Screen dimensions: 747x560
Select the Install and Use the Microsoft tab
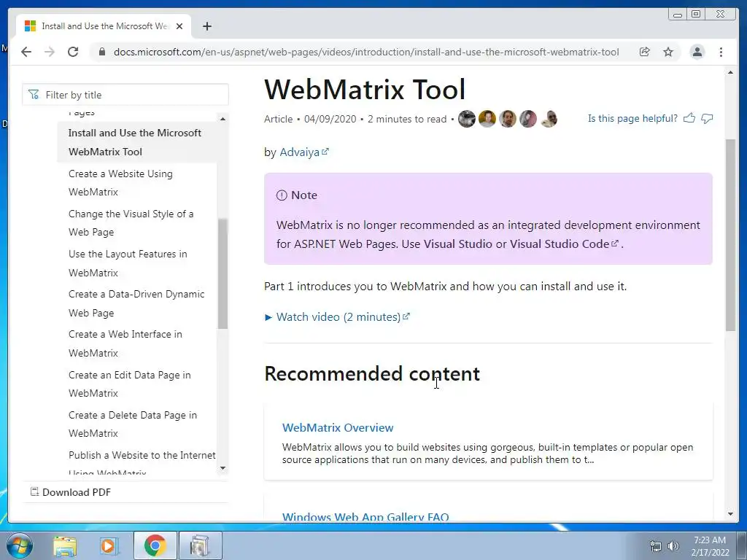[104, 26]
